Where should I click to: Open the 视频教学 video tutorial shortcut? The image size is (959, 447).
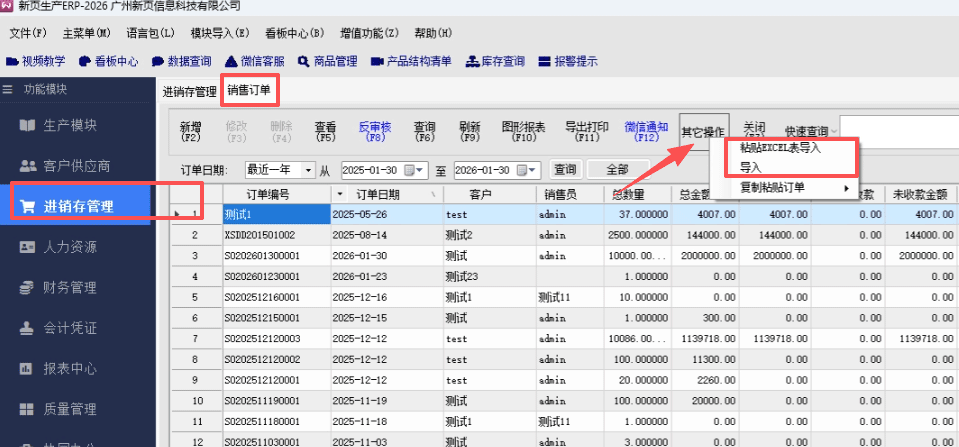[x=36, y=61]
